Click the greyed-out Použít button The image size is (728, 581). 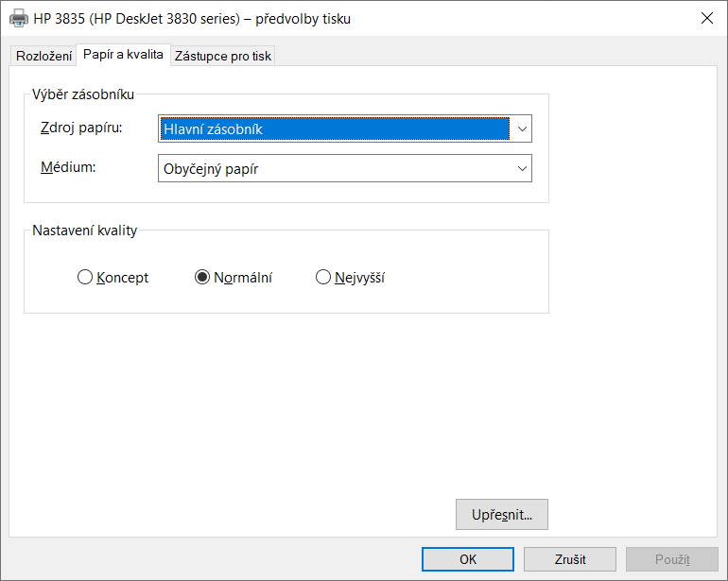(672, 559)
